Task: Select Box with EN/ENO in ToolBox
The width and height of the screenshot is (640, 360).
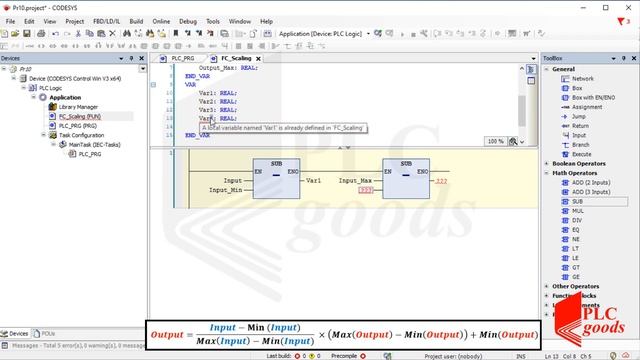Action: [x=588, y=98]
